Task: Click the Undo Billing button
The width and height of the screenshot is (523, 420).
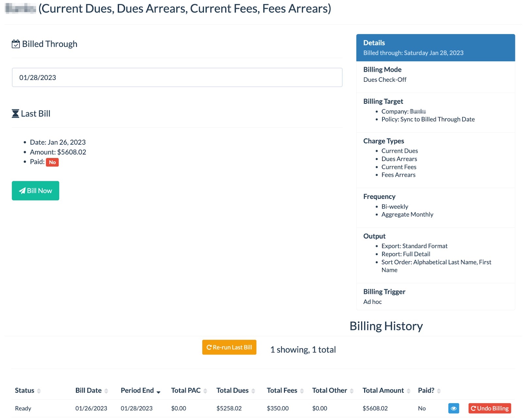Action: tap(489, 408)
